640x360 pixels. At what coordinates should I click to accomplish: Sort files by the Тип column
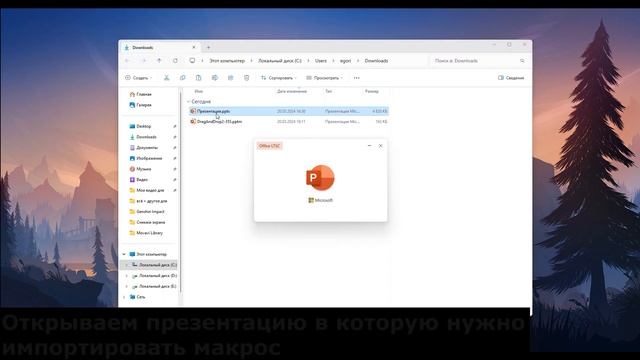pos(329,91)
